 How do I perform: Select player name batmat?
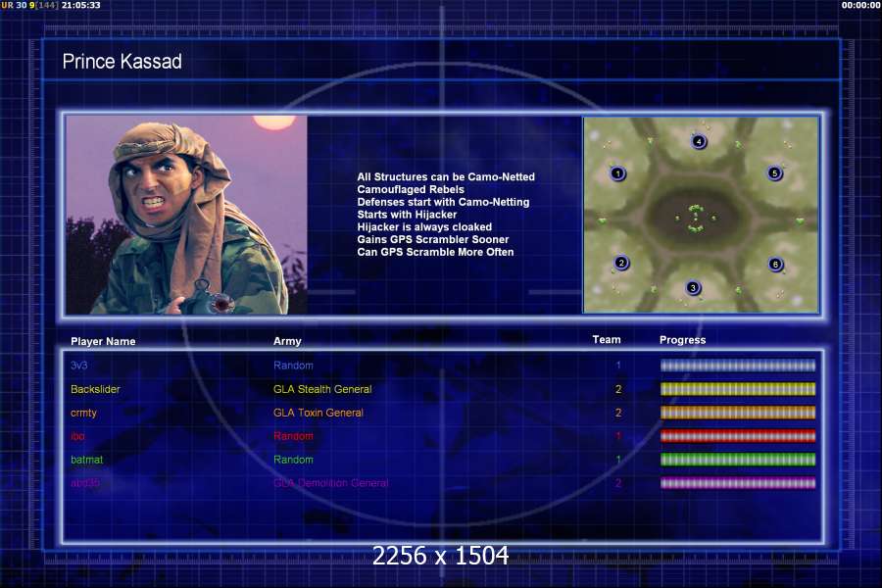(x=86, y=460)
